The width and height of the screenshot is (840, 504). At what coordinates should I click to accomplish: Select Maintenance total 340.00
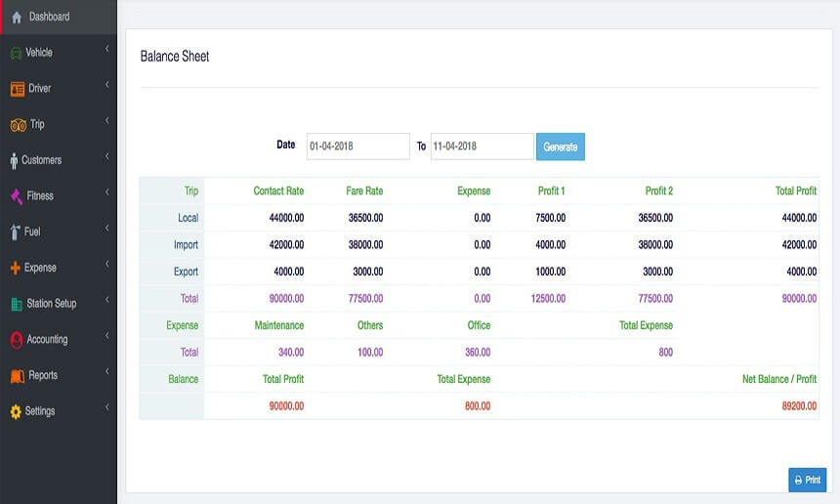[291, 353]
